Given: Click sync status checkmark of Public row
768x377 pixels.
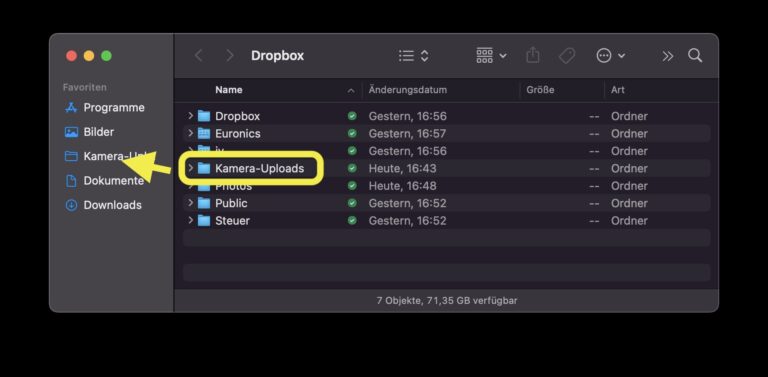Looking at the screenshot, I should 352,203.
